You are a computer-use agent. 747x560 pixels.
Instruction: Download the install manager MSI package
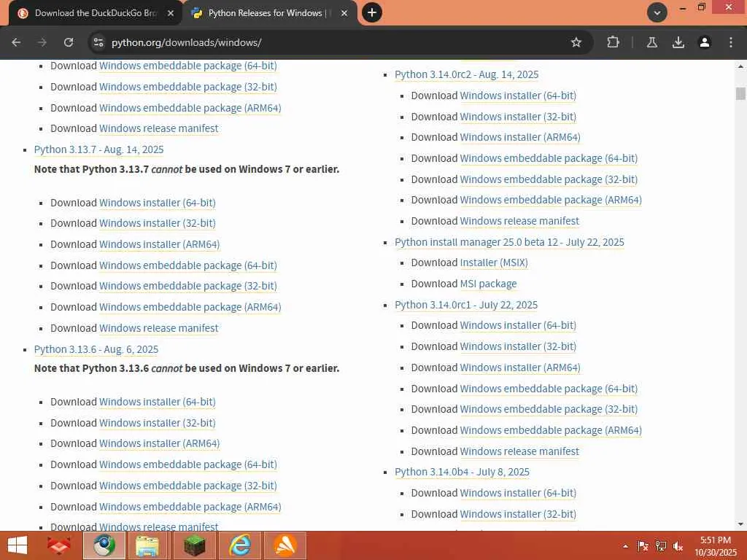click(488, 284)
